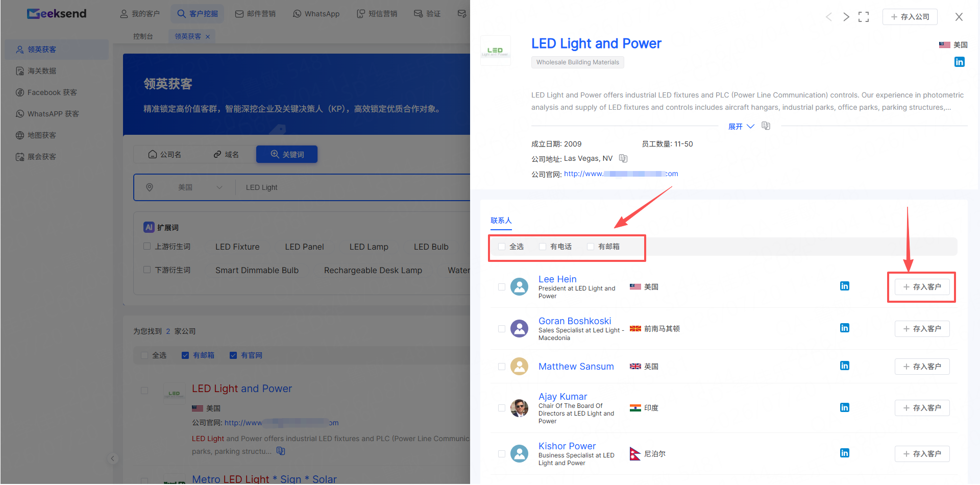Open company website link in detail panel
This screenshot has width=980, height=485.
point(621,174)
